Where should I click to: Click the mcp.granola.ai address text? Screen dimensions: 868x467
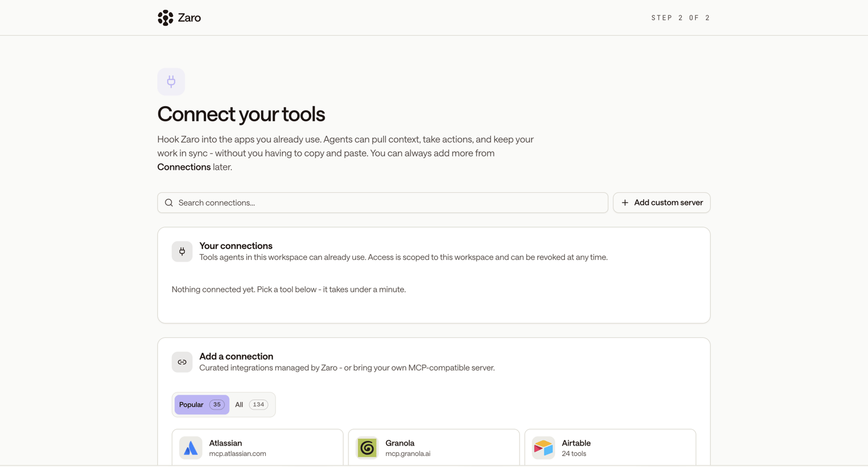point(408,453)
